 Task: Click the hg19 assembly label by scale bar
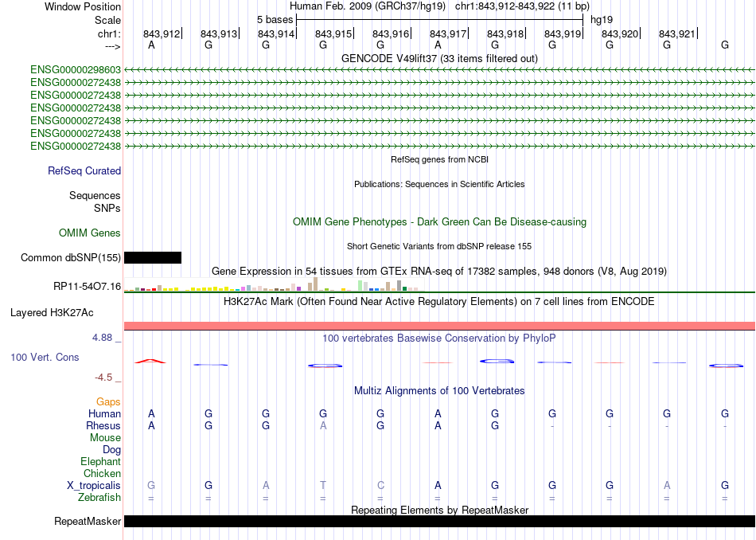click(602, 20)
